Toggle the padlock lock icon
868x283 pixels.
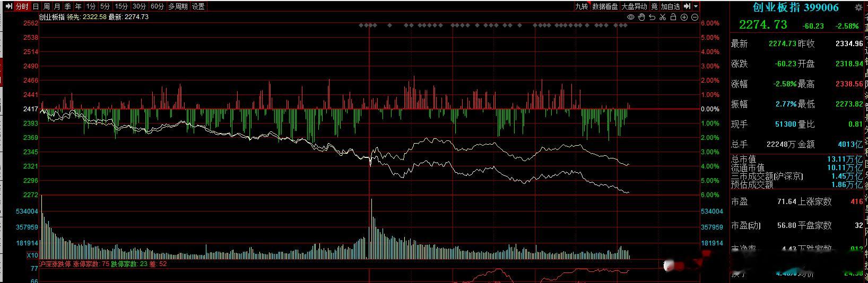coord(673,17)
